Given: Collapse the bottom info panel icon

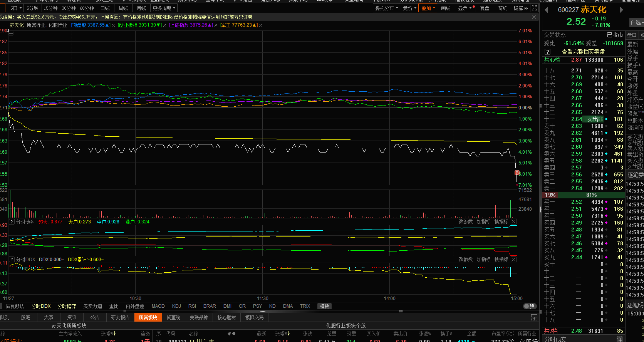Looking at the screenshot, I should pyautogui.click(x=534, y=317).
